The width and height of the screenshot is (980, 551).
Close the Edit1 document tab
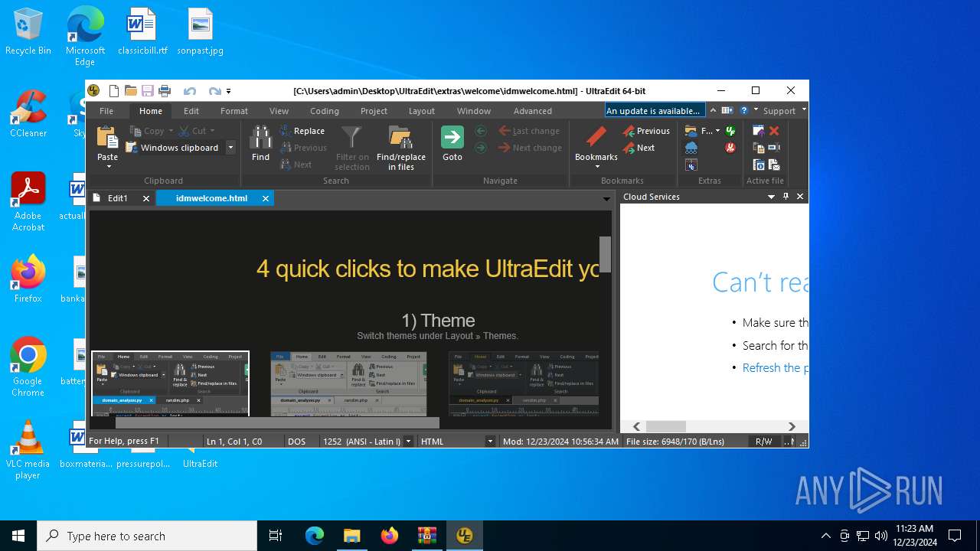pos(146,198)
